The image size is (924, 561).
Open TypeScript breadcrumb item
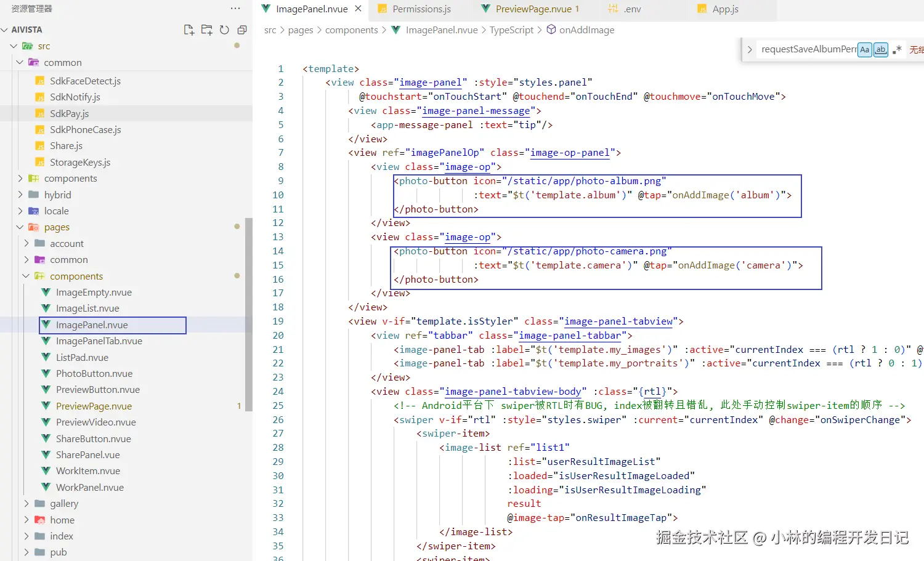click(511, 30)
